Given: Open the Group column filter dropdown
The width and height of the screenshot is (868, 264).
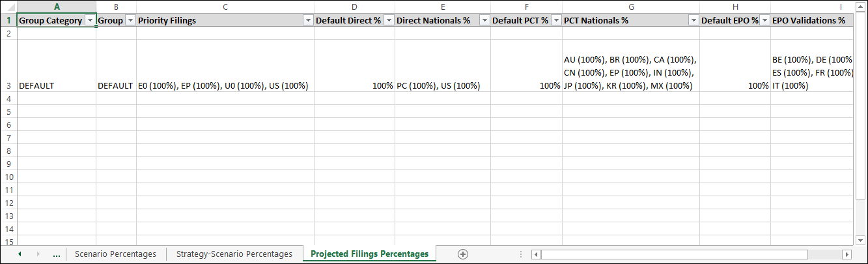Looking at the screenshot, I should (x=130, y=21).
